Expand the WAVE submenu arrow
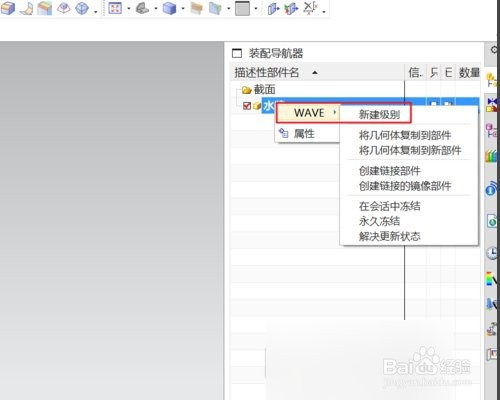This screenshot has height=400, width=500. (334, 113)
